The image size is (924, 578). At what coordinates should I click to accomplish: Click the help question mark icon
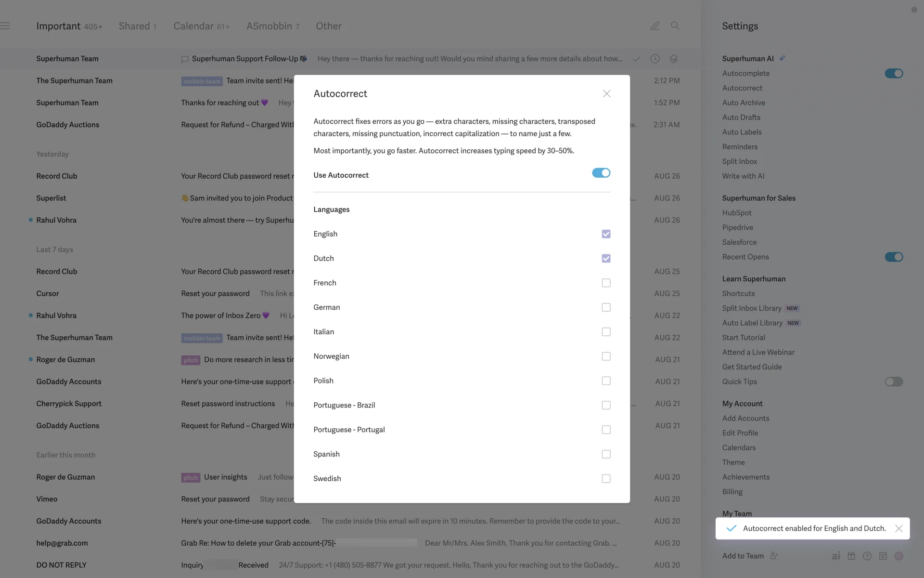tap(867, 556)
